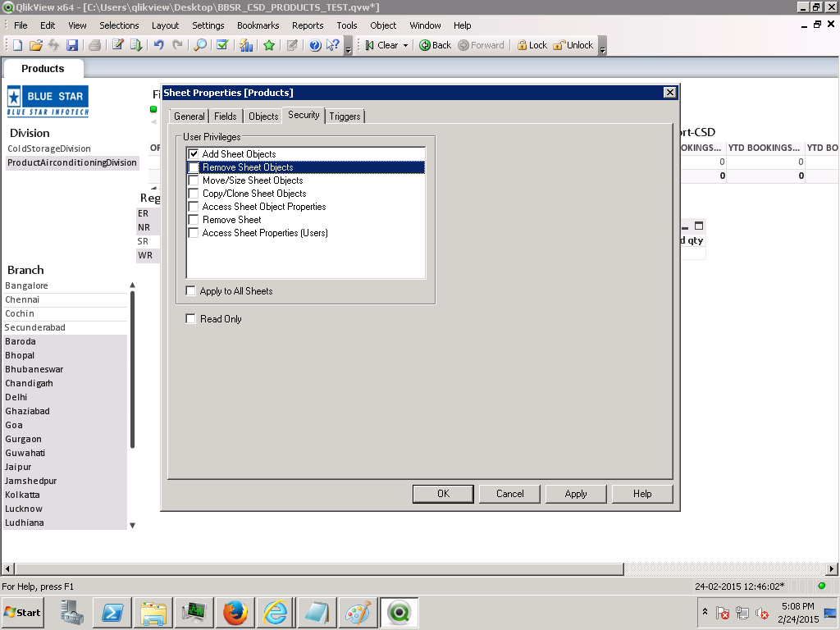
Task: Select ProductAirconditioningDivision in Division list
Action: pos(72,162)
